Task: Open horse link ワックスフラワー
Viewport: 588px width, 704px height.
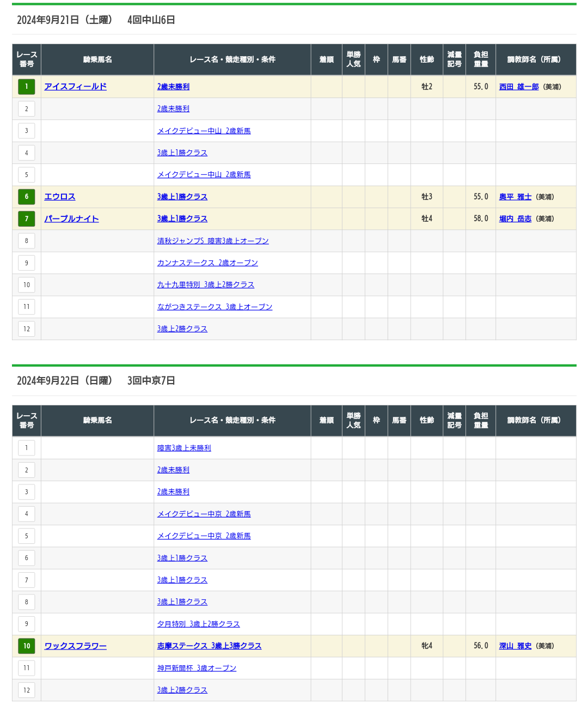Action: coord(75,646)
